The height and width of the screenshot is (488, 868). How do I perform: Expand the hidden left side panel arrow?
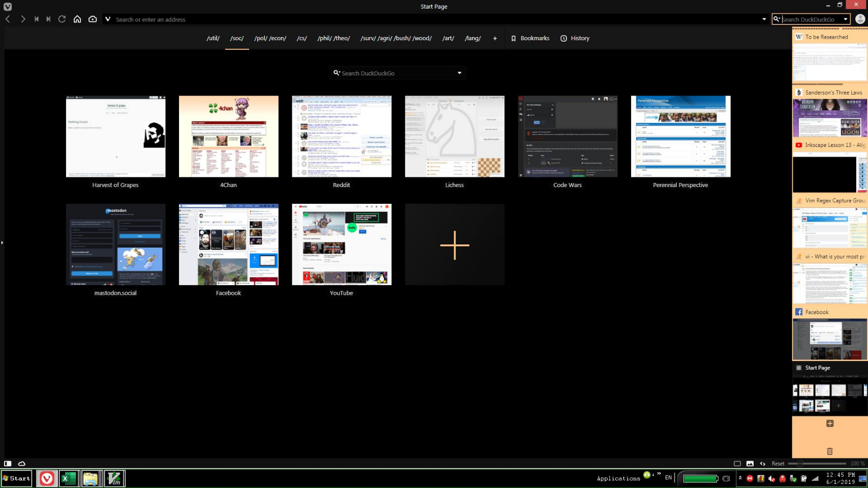2,242
